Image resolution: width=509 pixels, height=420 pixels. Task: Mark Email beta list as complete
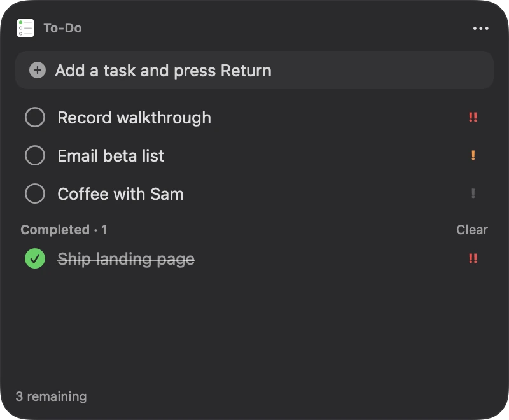click(x=35, y=155)
